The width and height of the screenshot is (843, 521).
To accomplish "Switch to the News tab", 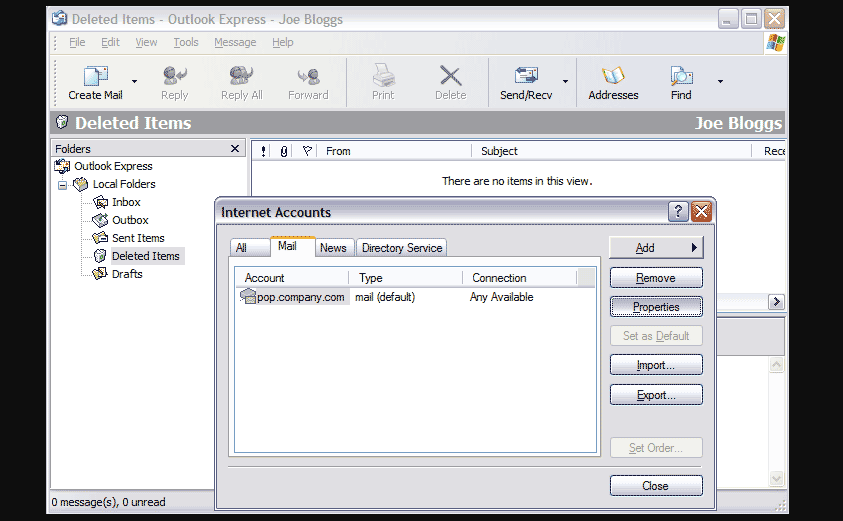I will pos(333,247).
